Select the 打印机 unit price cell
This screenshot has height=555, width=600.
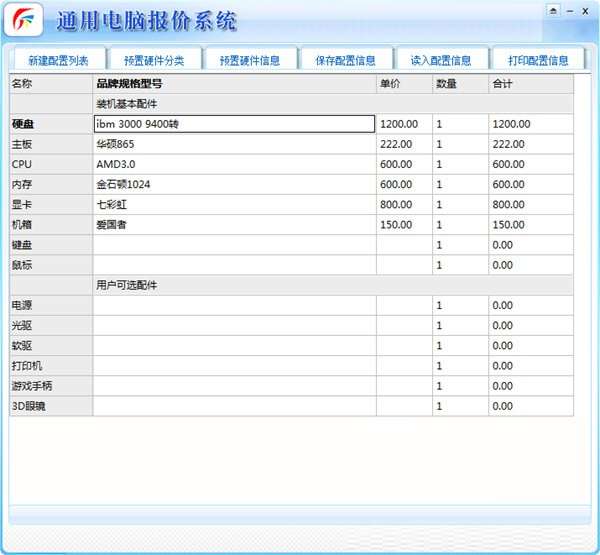pyautogui.click(x=404, y=366)
